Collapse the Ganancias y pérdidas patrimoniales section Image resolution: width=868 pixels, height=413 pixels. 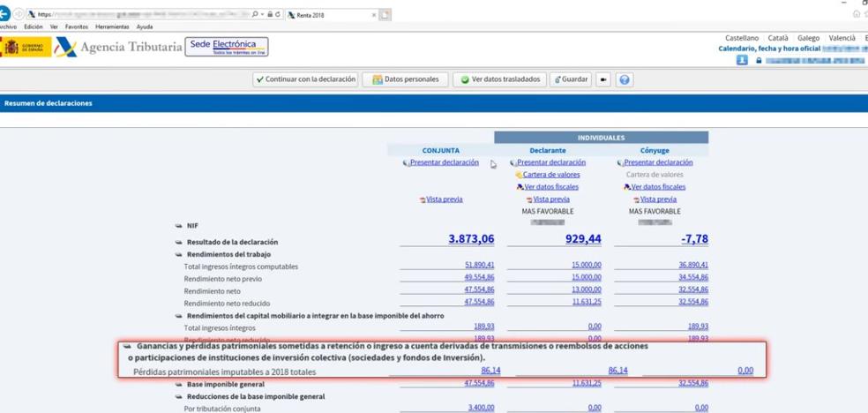click(127, 346)
